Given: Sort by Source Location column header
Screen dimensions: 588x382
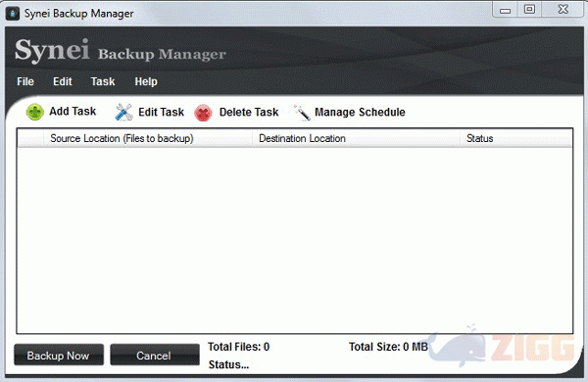Looking at the screenshot, I should (148, 138).
